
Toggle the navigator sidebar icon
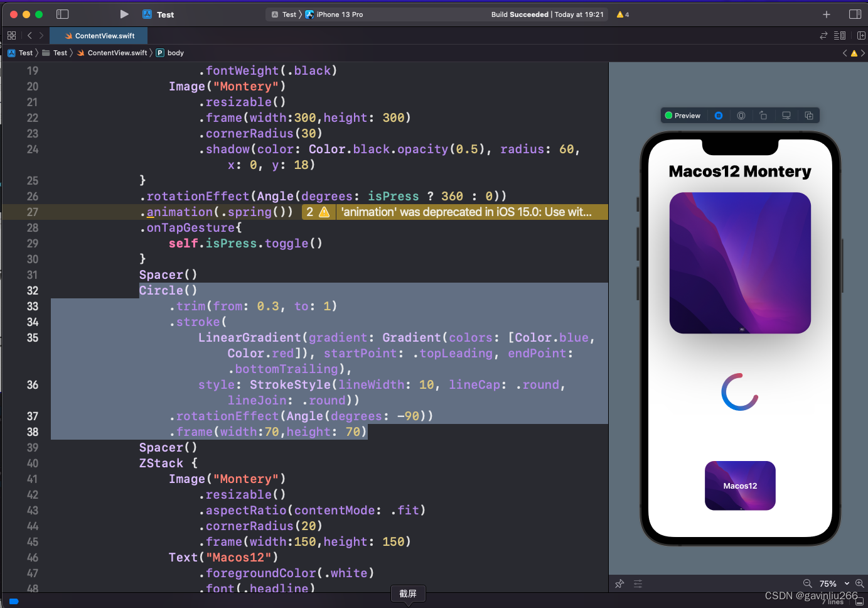tap(62, 14)
